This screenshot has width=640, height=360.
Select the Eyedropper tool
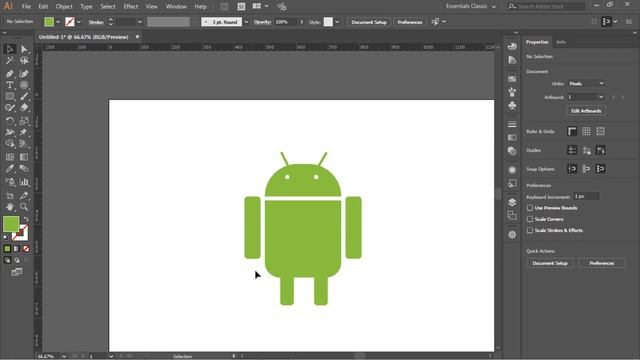pyautogui.click(x=10, y=169)
